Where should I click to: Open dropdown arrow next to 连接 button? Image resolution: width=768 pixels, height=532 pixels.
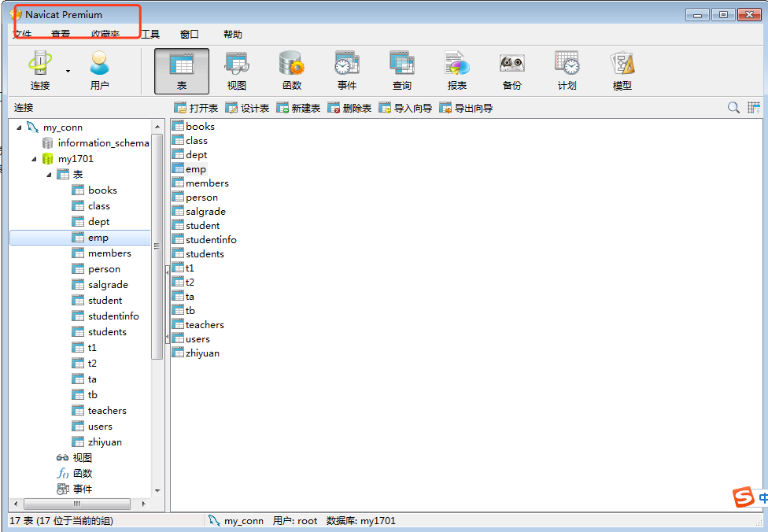pos(68,72)
